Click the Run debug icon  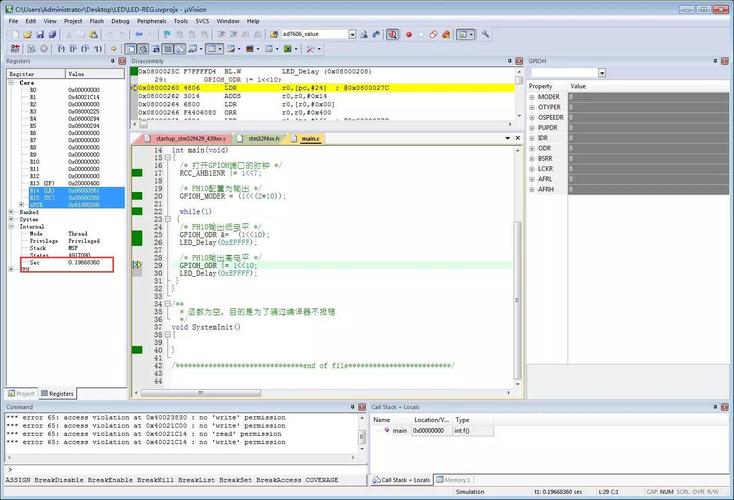31,49
